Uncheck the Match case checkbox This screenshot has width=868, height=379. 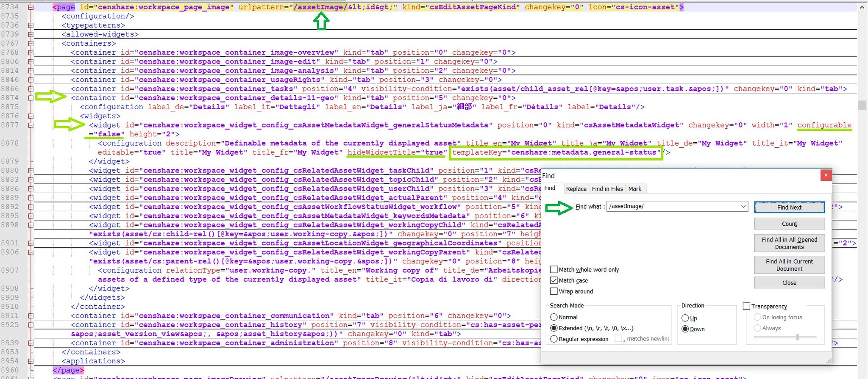(554, 281)
